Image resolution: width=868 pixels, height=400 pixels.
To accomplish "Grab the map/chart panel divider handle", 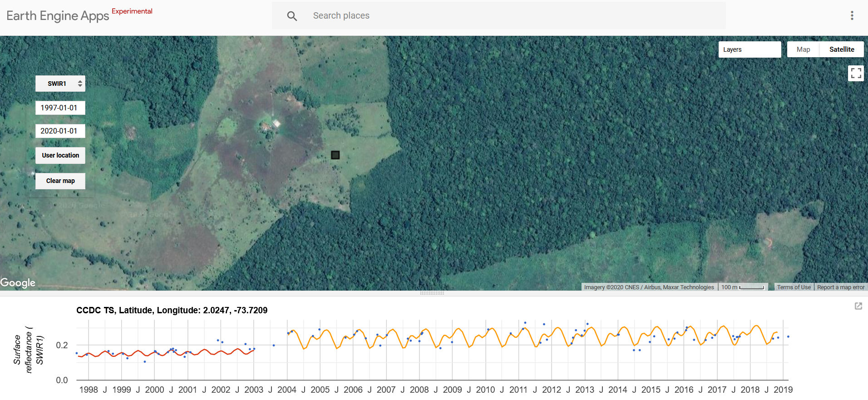I will coord(432,293).
